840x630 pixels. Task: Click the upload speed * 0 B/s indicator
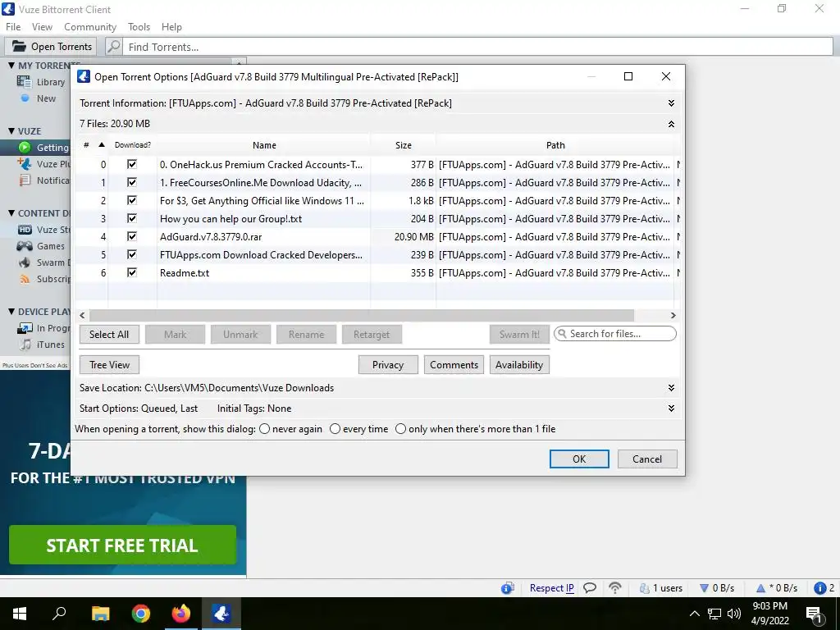click(x=776, y=588)
